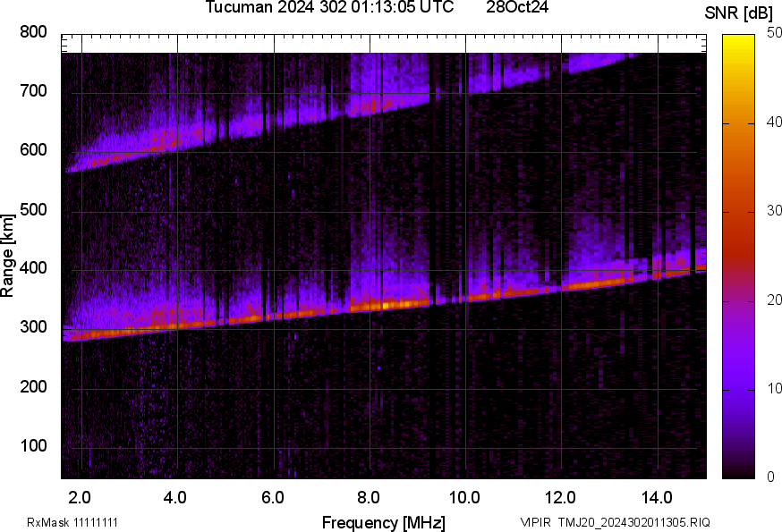Click range axis tick '500'
This screenshot has width=782, height=532.
(x=33, y=209)
